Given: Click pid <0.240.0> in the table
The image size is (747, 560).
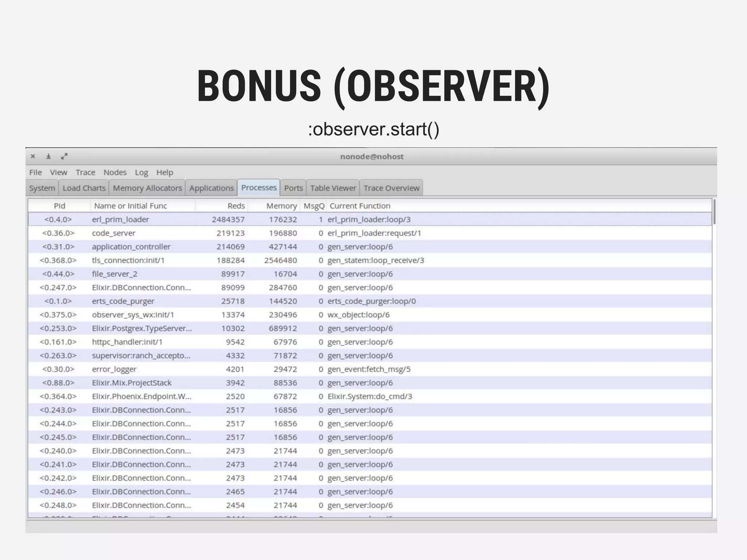Looking at the screenshot, I should pos(58,451).
